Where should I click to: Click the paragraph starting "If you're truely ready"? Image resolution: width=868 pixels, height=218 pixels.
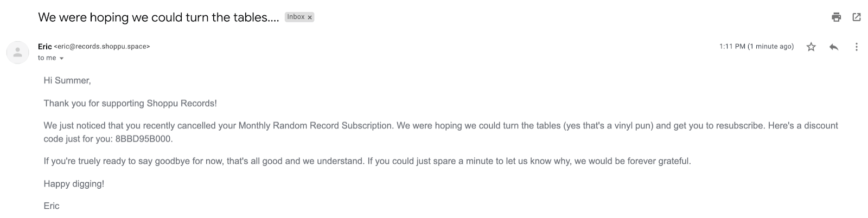(367, 161)
